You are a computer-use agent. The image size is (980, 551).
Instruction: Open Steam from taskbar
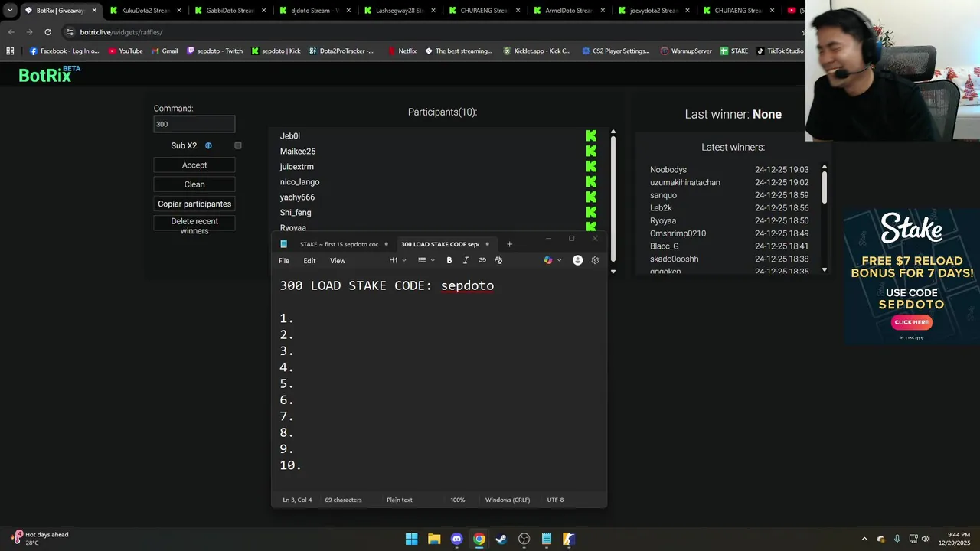(501, 539)
